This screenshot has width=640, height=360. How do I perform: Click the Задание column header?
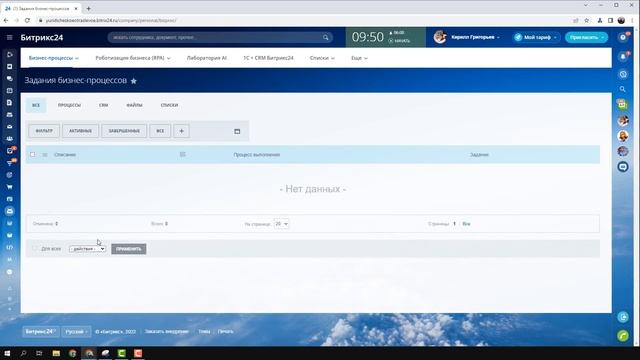click(479, 155)
